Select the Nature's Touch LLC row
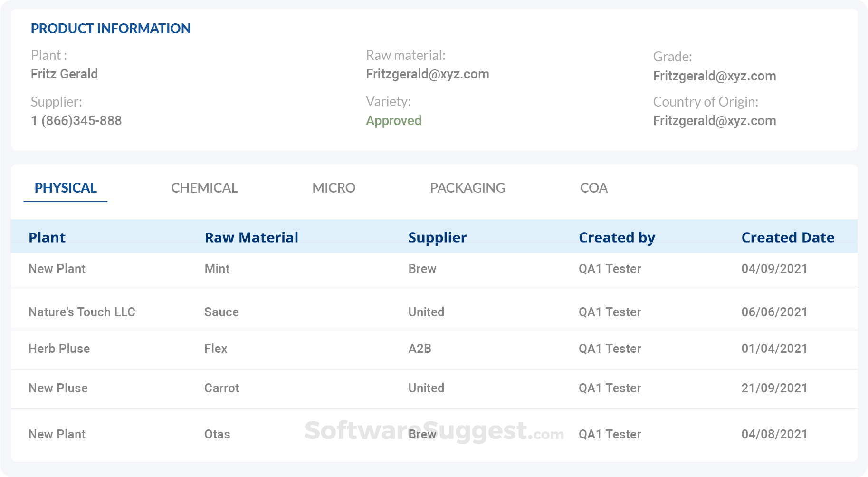This screenshot has height=477, width=868. [82, 312]
